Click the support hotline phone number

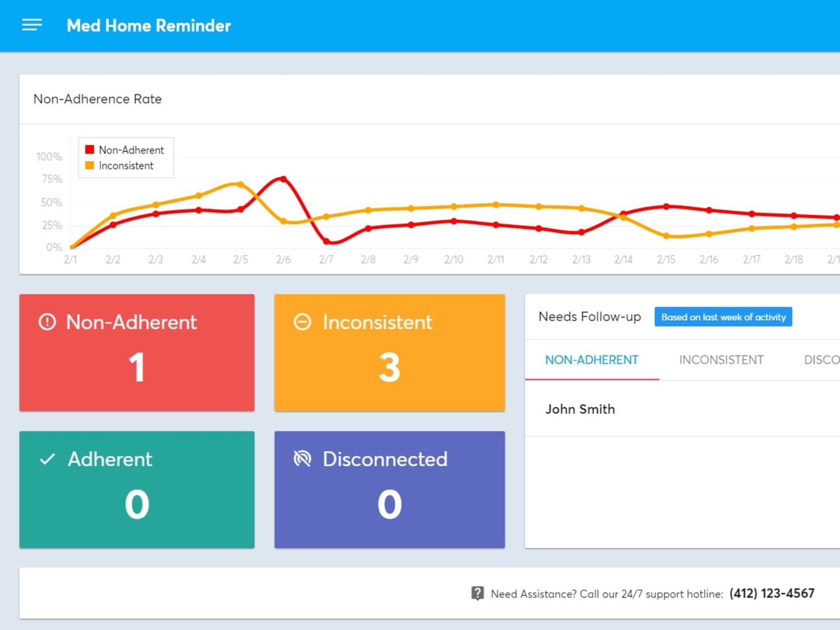(772, 594)
